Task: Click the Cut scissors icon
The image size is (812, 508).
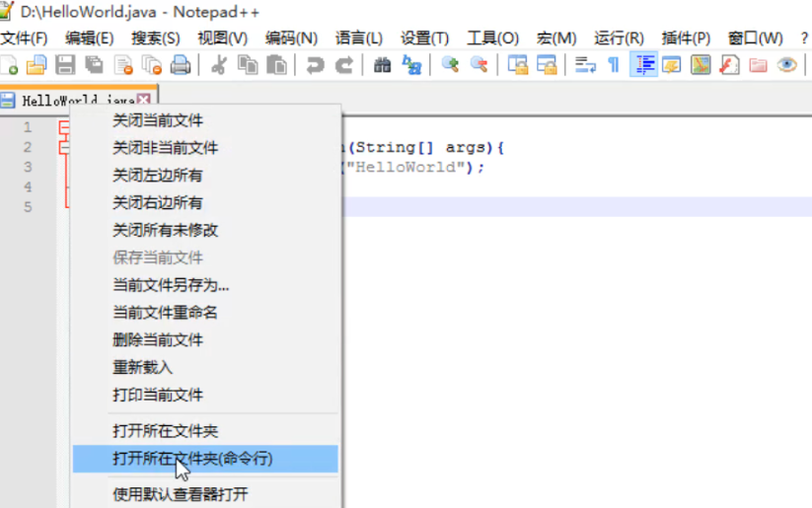Action: pos(218,65)
